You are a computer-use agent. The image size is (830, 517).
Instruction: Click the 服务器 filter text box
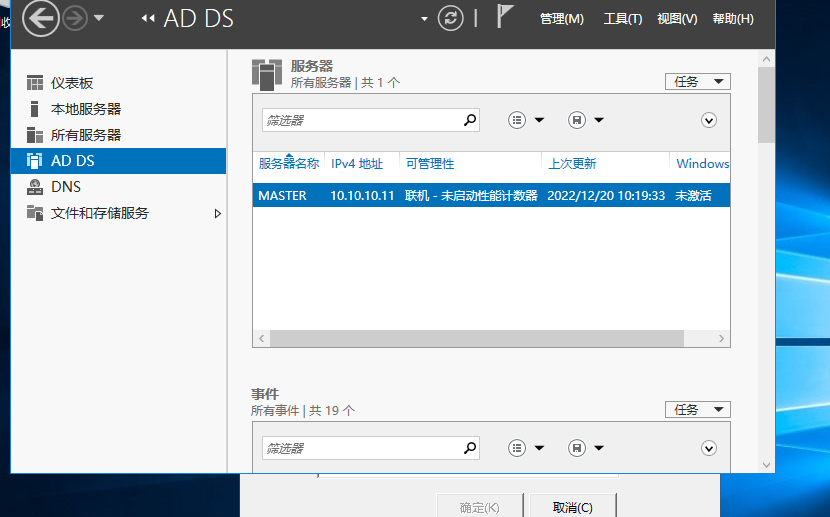coord(371,120)
